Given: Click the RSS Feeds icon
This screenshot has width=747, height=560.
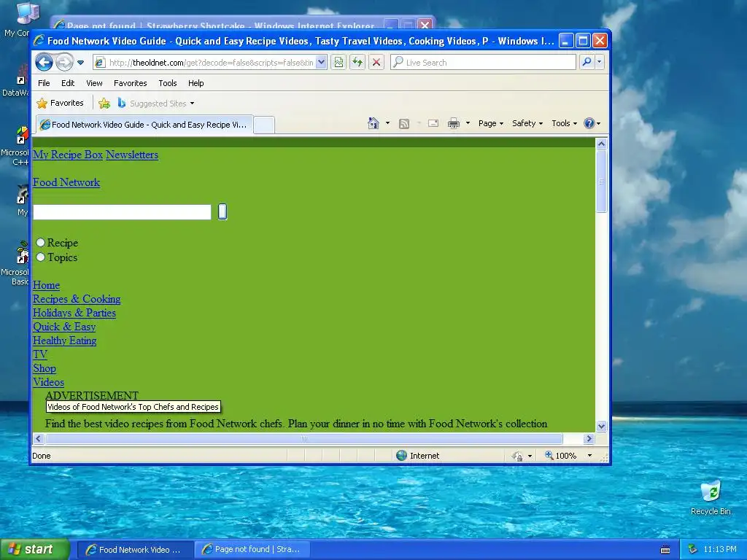Looking at the screenshot, I should [x=404, y=124].
